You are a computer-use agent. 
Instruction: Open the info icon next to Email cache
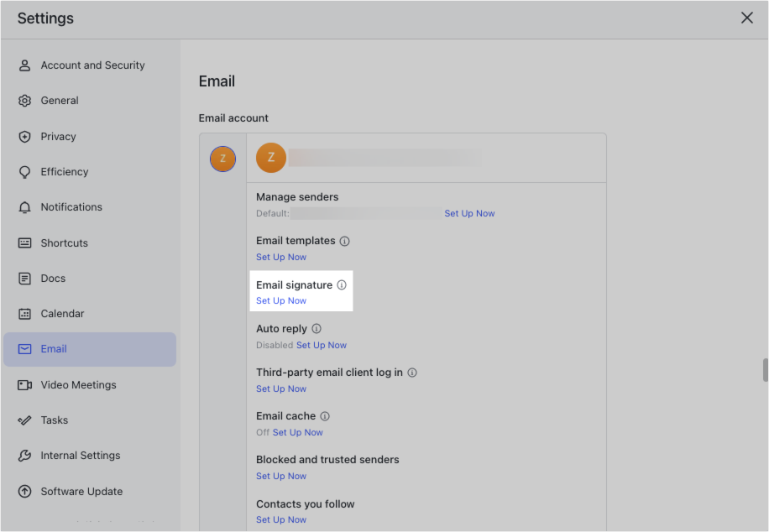click(x=326, y=415)
